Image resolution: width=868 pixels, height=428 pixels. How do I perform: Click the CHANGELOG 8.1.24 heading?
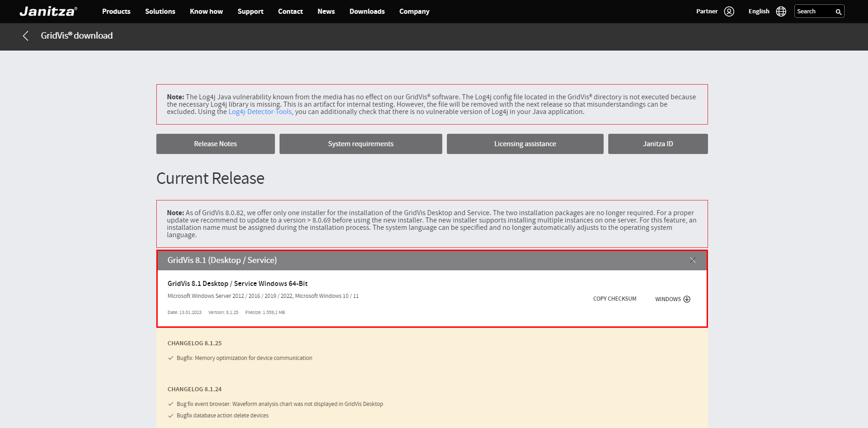pos(194,389)
